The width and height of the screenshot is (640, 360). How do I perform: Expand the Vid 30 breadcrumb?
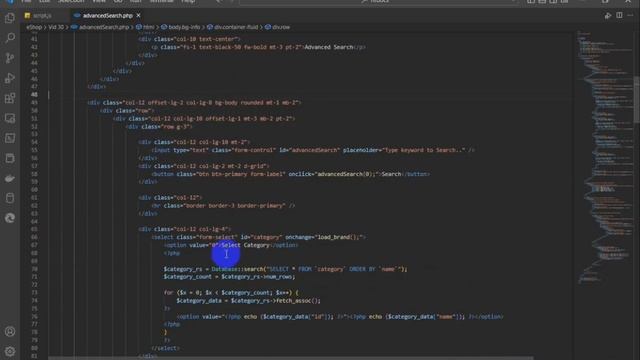[x=56, y=27]
